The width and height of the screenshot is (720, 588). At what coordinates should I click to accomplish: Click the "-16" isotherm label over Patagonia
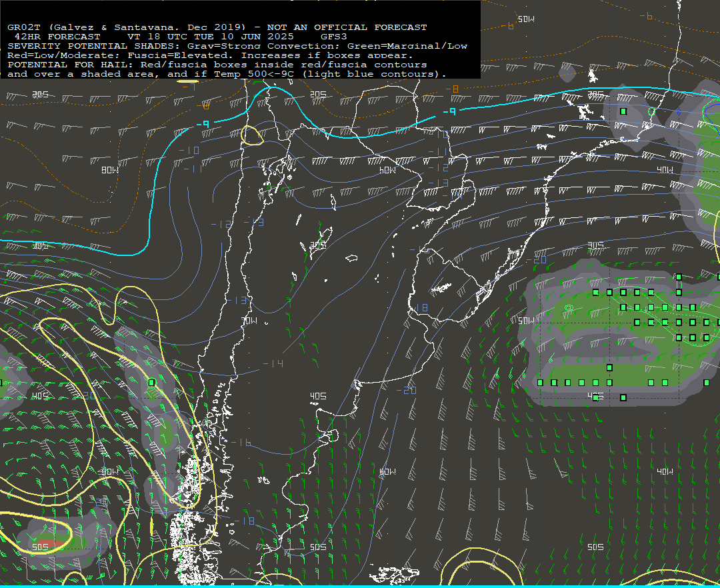241,442
